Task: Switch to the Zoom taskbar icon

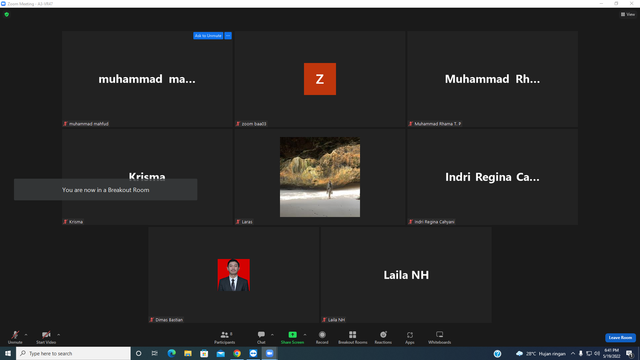Action: tap(269, 353)
